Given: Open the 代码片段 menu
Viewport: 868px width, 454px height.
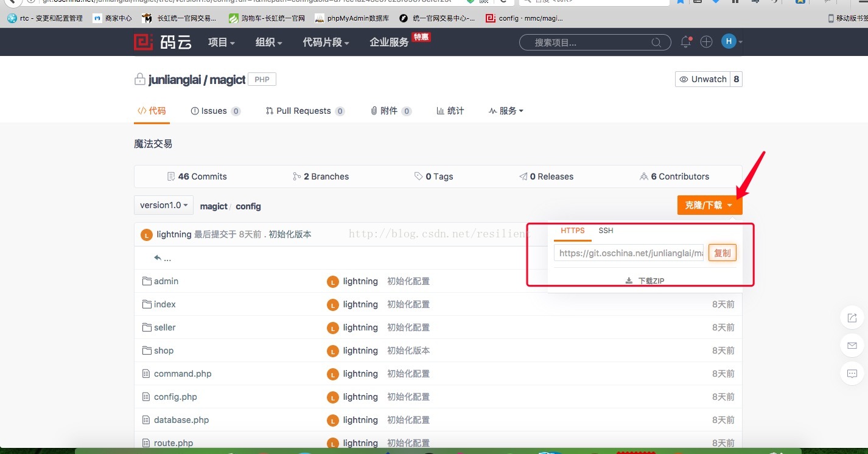Looking at the screenshot, I should (x=326, y=42).
